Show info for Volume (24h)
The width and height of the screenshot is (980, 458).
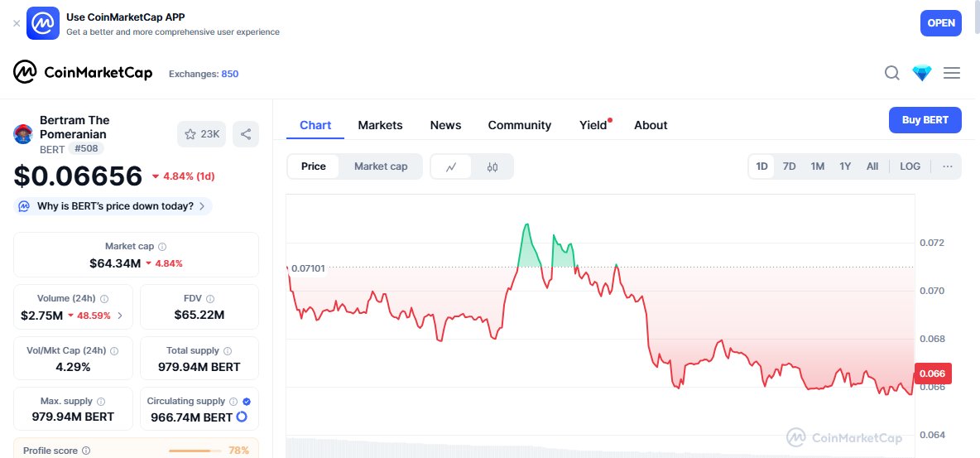[x=104, y=299]
